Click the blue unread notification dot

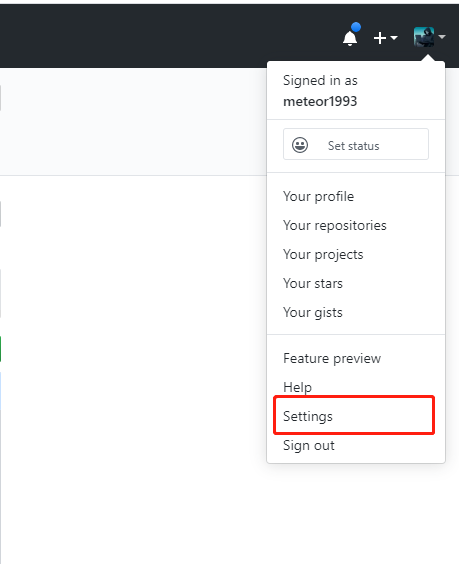(356, 27)
